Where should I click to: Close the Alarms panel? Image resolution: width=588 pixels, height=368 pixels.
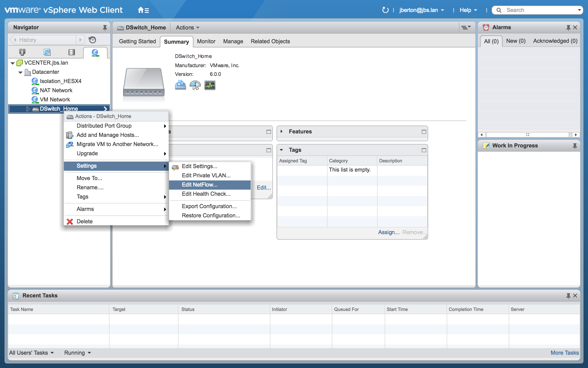click(x=575, y=28)
